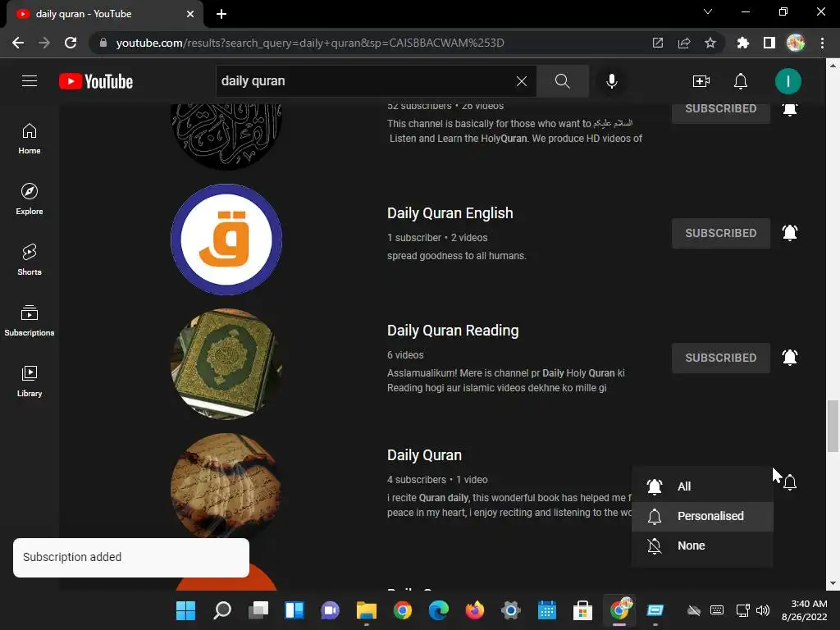The image size is (840, 630).
Task: Open volume control in system tray
Action: 763,610
